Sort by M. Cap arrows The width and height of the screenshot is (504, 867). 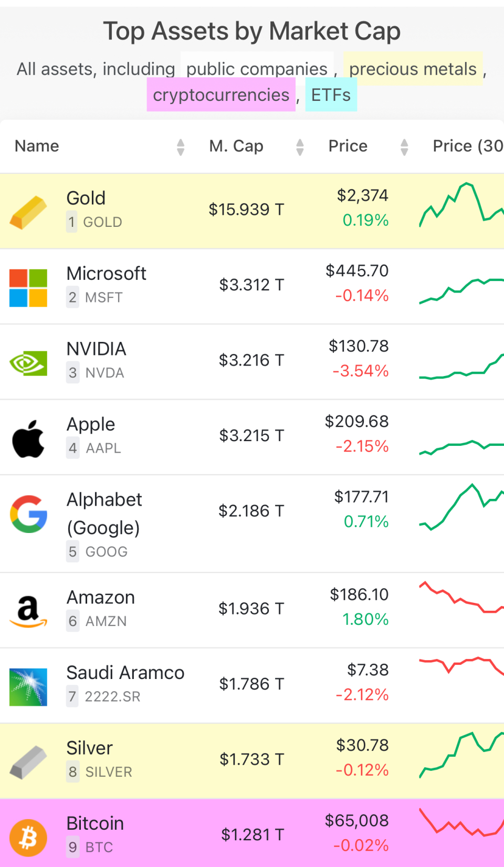click(x=300, y=147)
